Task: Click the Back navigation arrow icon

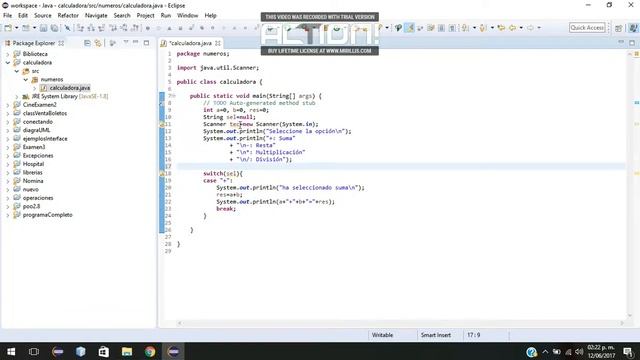Action: pyautogui.click(x=512, y=28)
